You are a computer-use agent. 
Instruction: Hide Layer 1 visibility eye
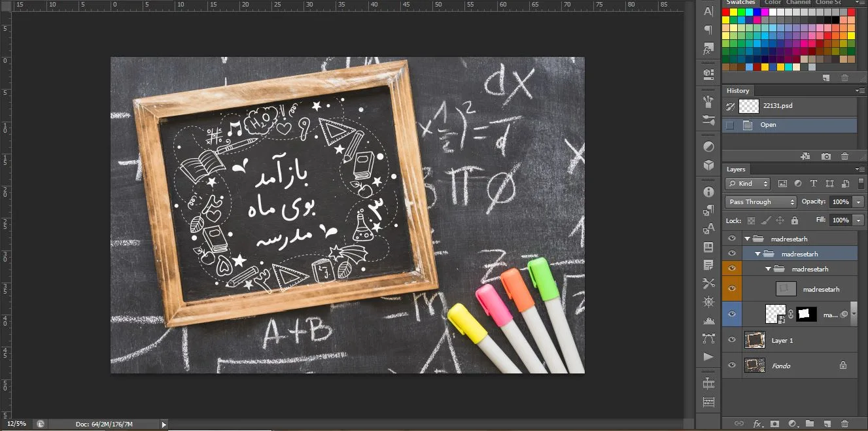tap(732, 340)
